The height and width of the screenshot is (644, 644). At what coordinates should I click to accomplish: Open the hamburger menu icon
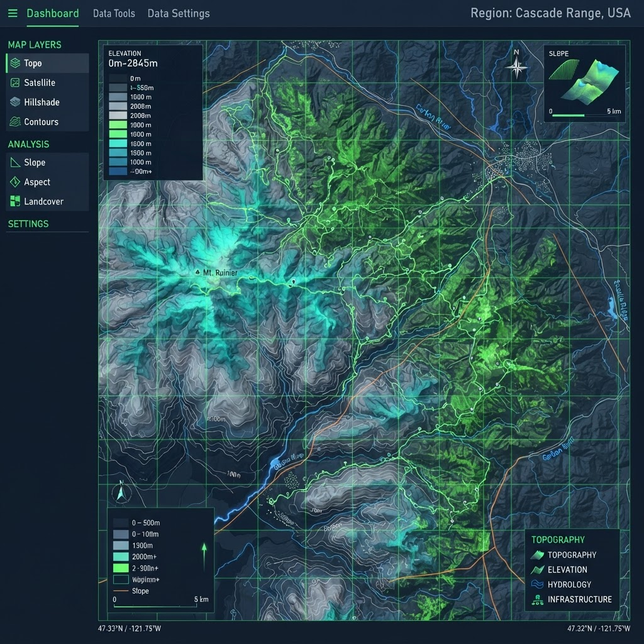coord(13,13)
